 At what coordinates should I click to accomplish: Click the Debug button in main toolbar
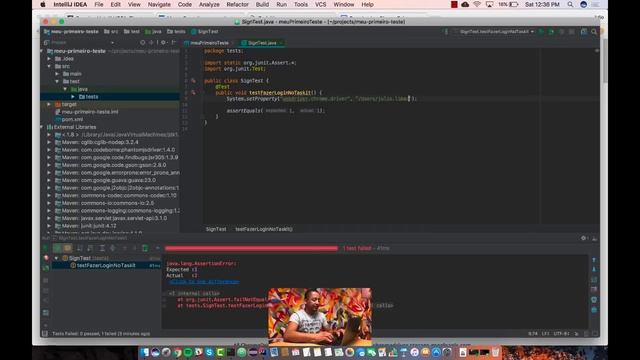(x=551, y=31)
